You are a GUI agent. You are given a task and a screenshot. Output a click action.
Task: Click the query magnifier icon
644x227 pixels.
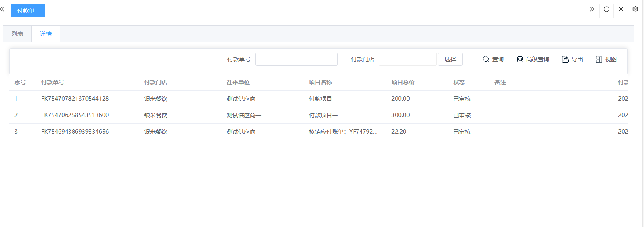(x=486, y=59)
